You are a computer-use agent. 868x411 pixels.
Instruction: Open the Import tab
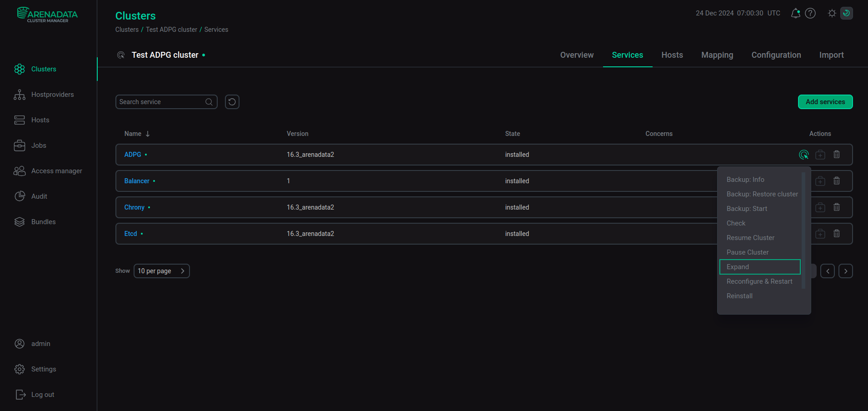click(832, 55)
